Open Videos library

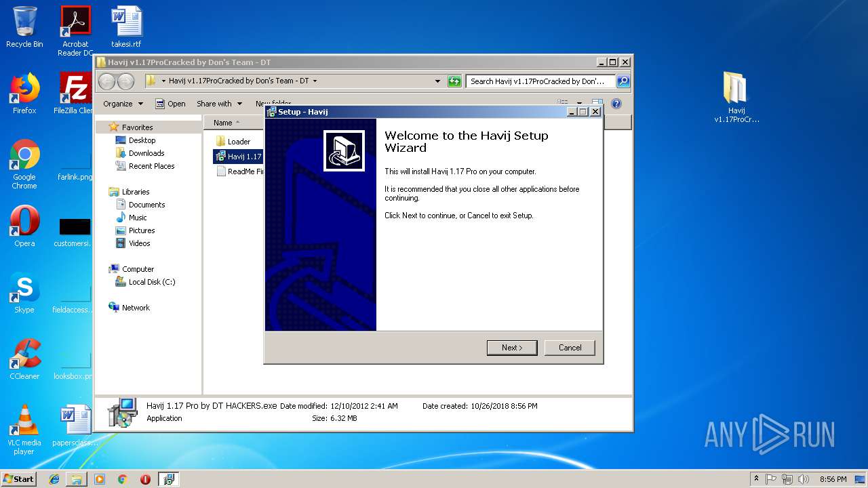click(x=139, y=243)
